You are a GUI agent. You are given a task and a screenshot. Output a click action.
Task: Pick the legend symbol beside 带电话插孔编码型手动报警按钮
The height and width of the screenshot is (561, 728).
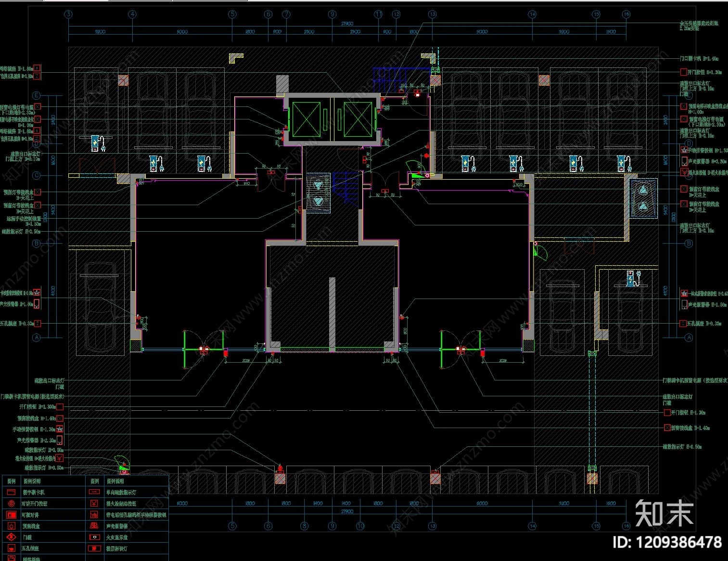point(94,515)
